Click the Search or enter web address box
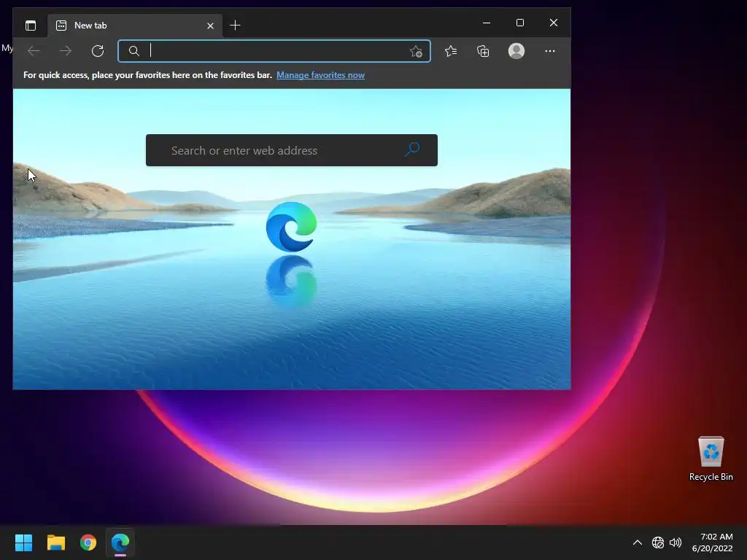 pyautogui.click(x=292, y=150)
